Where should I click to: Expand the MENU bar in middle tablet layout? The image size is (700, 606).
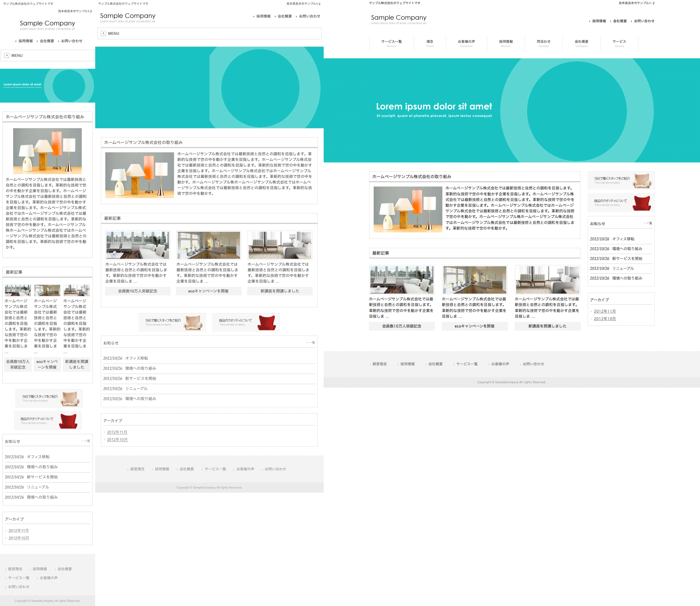(209, 34)
